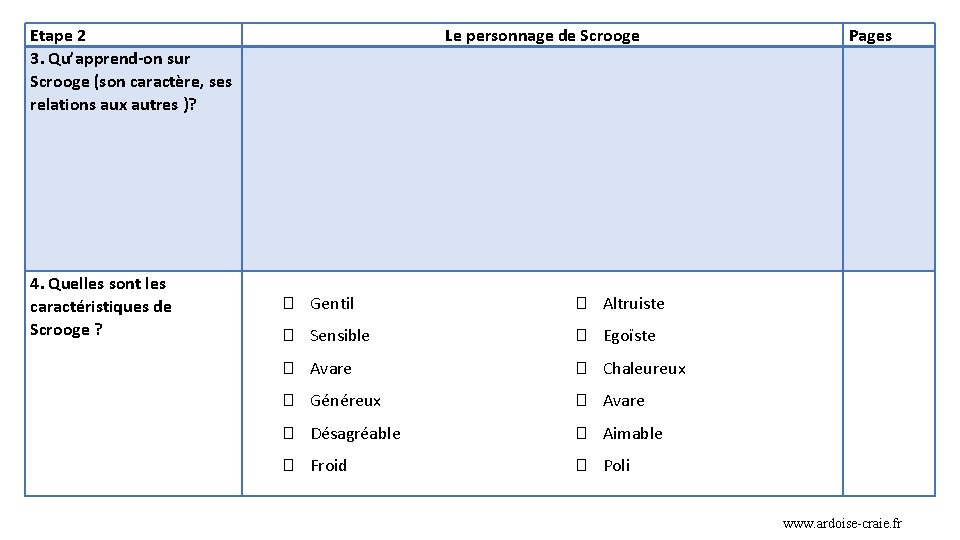
Task: Check the Egoïste box
Action: [580, 336]
